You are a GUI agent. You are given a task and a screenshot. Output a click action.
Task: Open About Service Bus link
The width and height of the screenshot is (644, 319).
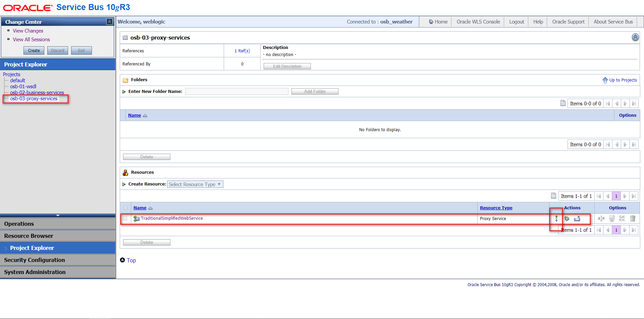613,22
